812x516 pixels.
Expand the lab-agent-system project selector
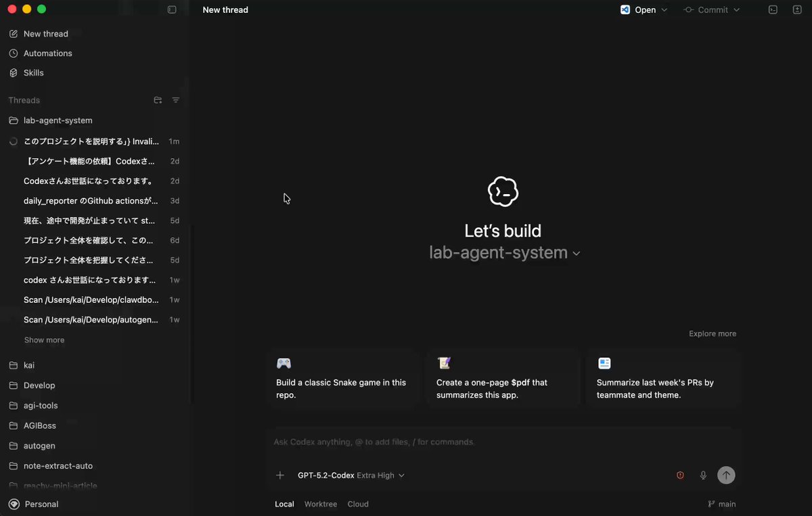(505, 253)
